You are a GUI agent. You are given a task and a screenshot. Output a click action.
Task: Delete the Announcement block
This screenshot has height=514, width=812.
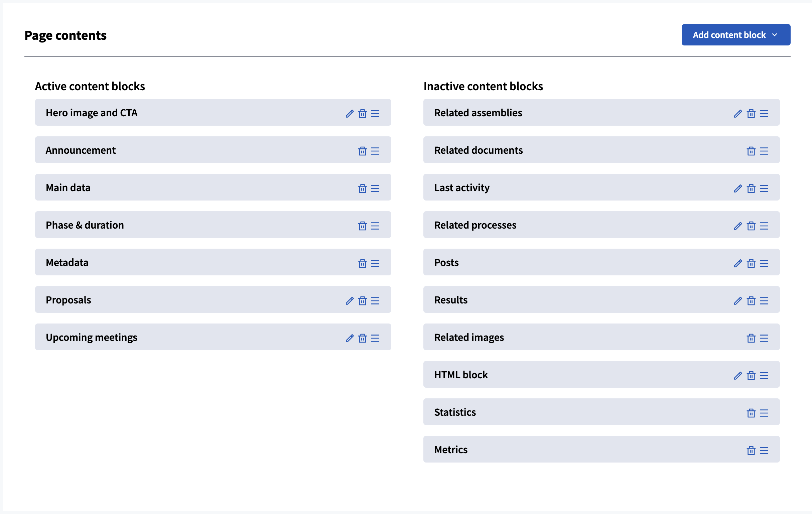coord(362,151)
